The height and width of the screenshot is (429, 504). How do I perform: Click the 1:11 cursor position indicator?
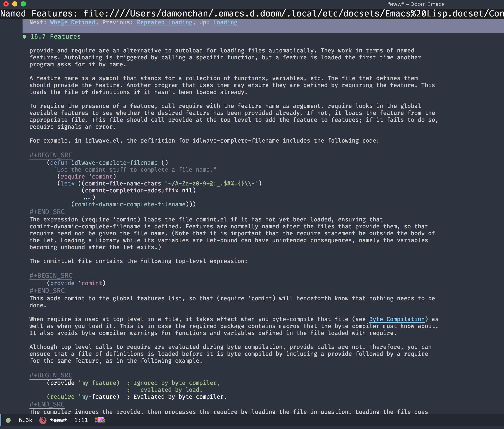(81, 420)
